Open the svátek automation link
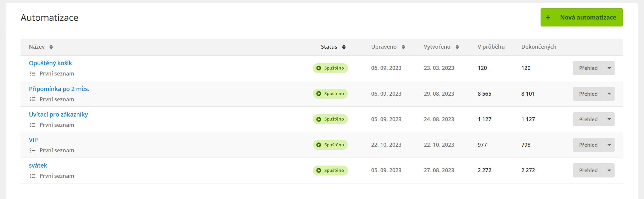 pyautogui.click(x=38, y=166)
